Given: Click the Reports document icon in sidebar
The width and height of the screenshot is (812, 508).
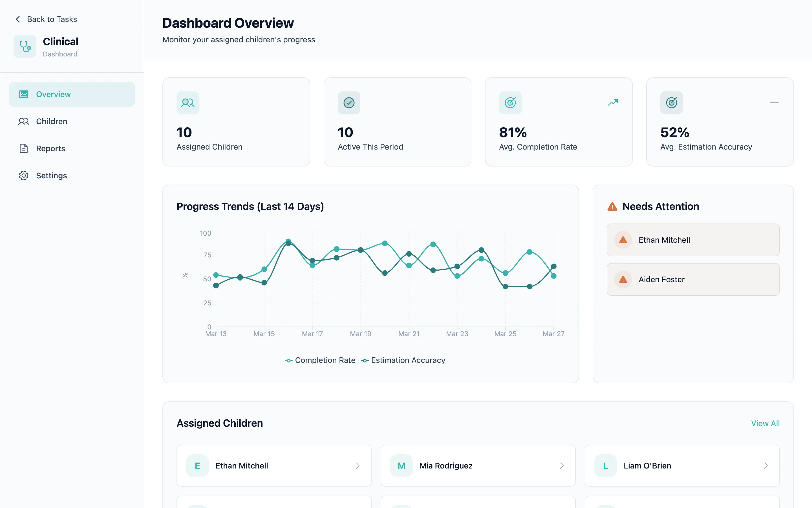Looking at the screenshot, I should coord(23,148).
